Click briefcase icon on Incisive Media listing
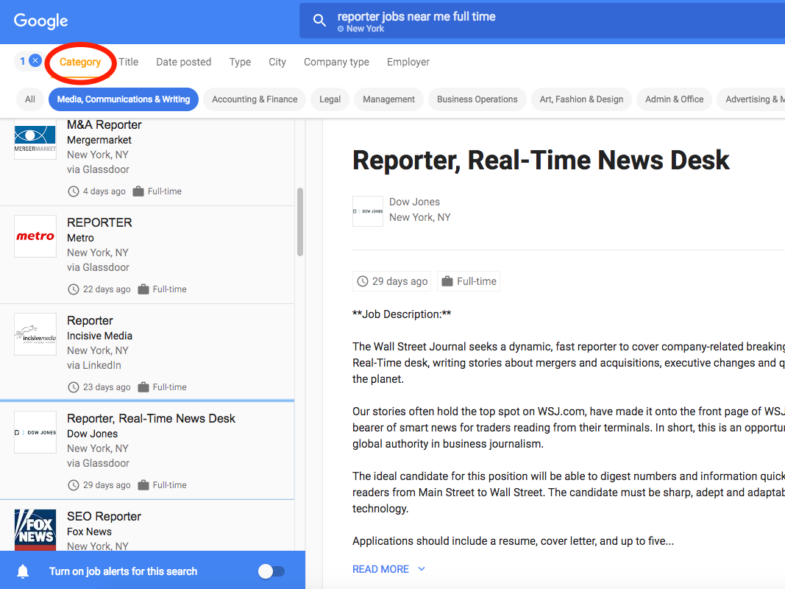The width and height of the screenshot is (785, 589). point(143,387)
